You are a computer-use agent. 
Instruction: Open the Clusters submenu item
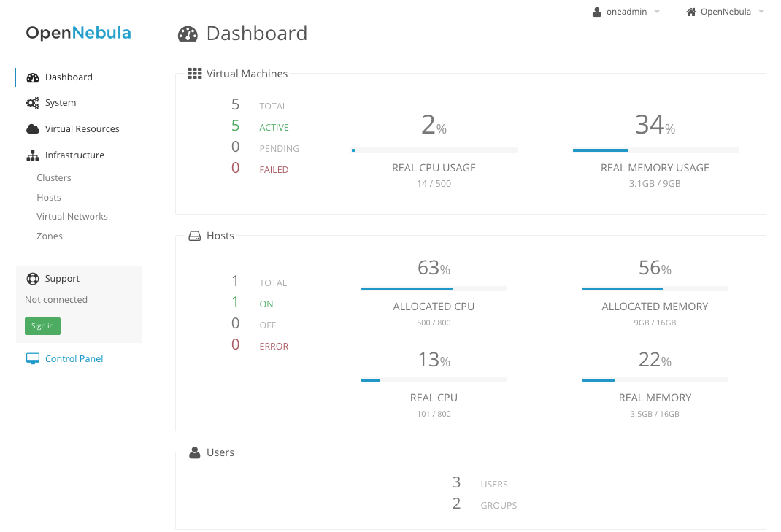click(x=54, y=178)
